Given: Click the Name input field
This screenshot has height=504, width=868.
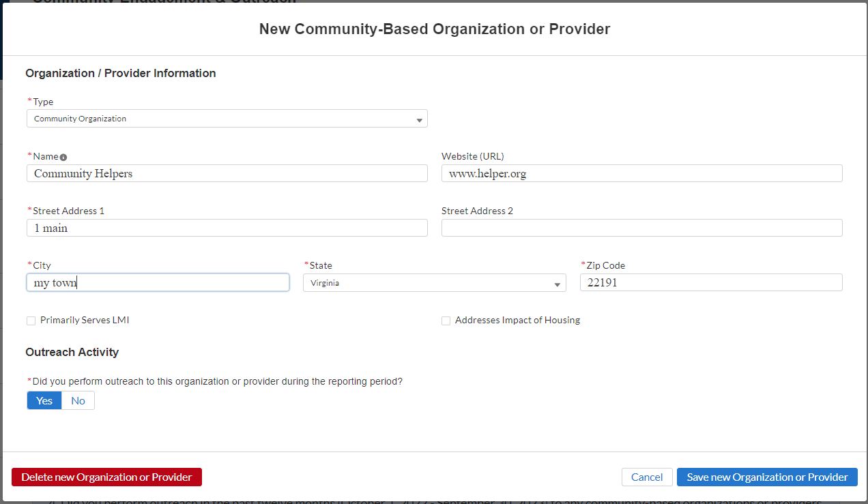Looking at the screenshot, I should click(x=227, y=173).
